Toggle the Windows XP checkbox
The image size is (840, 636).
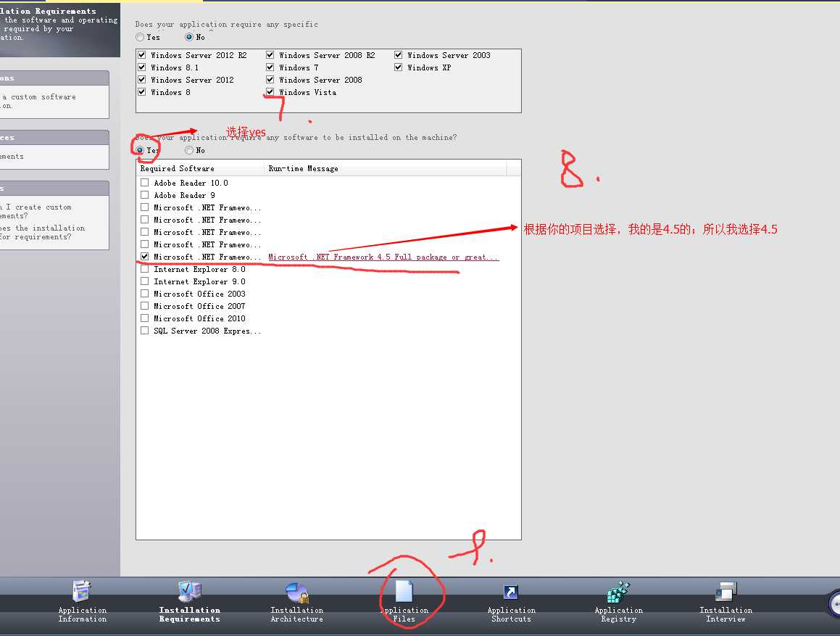(x=398, y=67)
